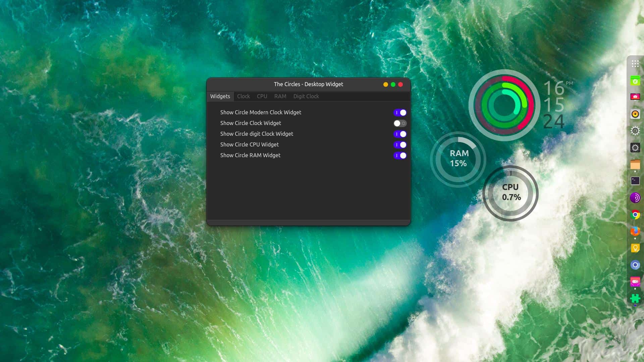Open the green puzzle Extensions icon in the dock
This screenshot has height=362, width=644.
coord(635,298)
